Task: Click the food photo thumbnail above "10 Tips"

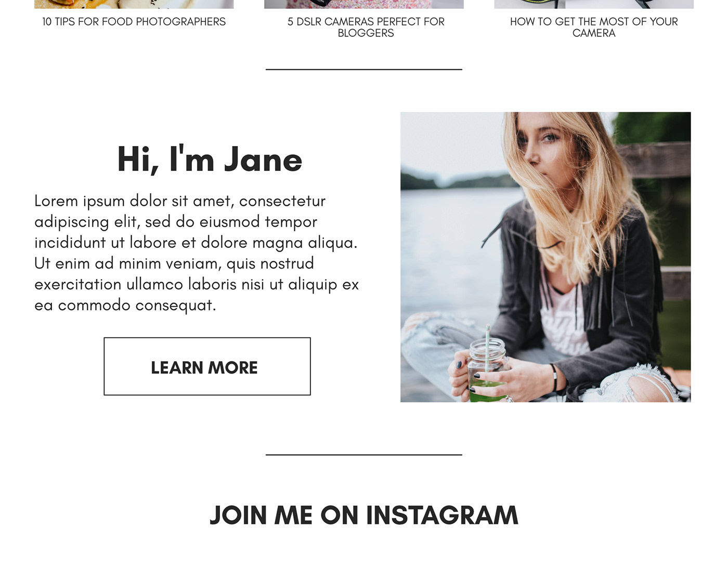Action: coord(134,4)
